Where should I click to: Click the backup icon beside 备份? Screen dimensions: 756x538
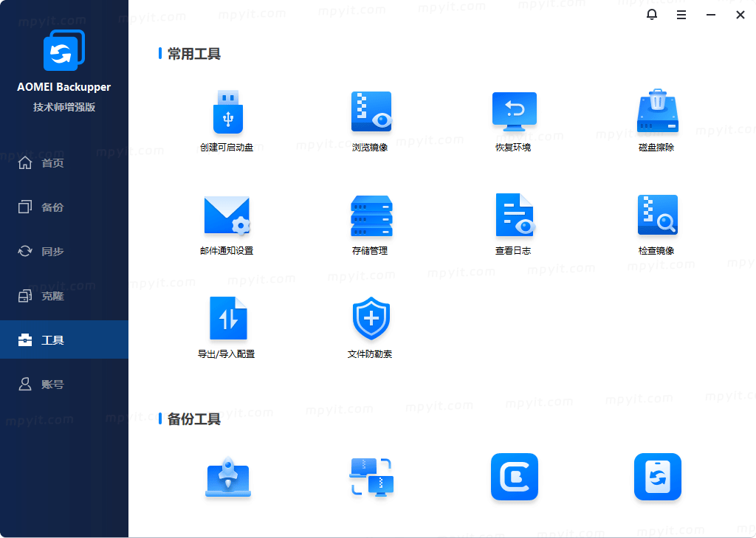[x=25, y=207]
